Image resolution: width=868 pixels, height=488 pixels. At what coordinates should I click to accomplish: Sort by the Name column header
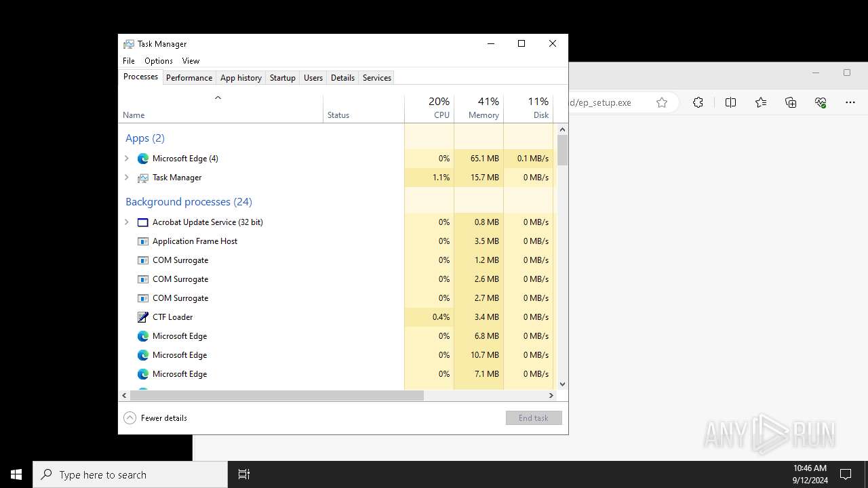pyautogui.click(x=221, y=108)
